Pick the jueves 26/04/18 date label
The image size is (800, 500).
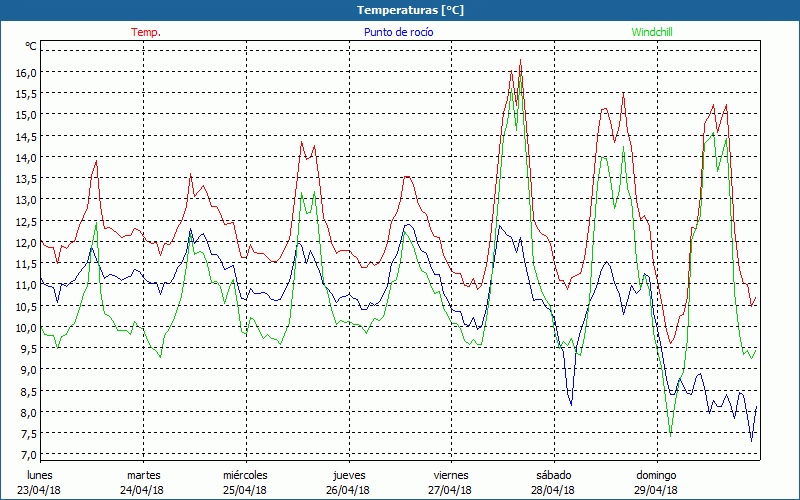[348, 482]
